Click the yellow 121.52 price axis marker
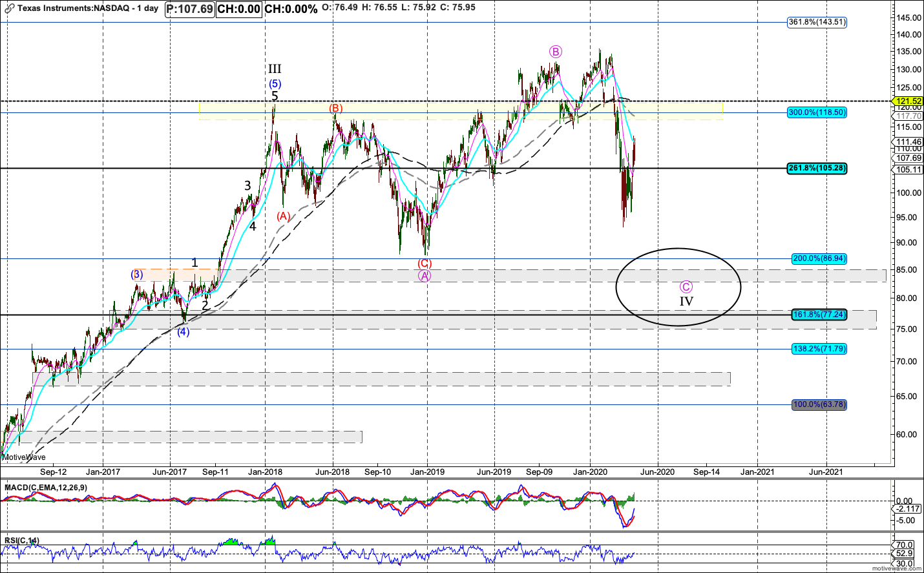 pos(907,101)
